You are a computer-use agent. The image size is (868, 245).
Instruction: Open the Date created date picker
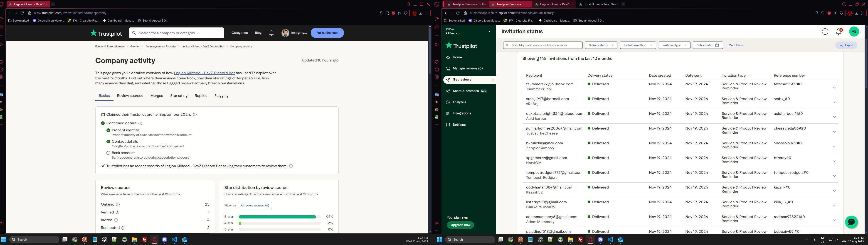[x=708, y=45]
